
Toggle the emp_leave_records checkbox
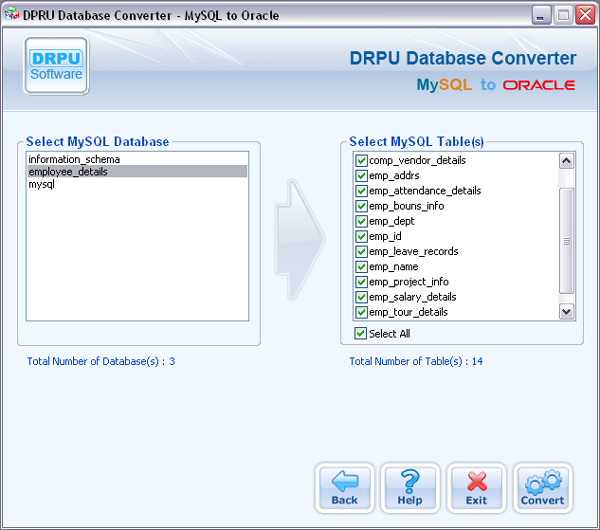coord(361,251)
